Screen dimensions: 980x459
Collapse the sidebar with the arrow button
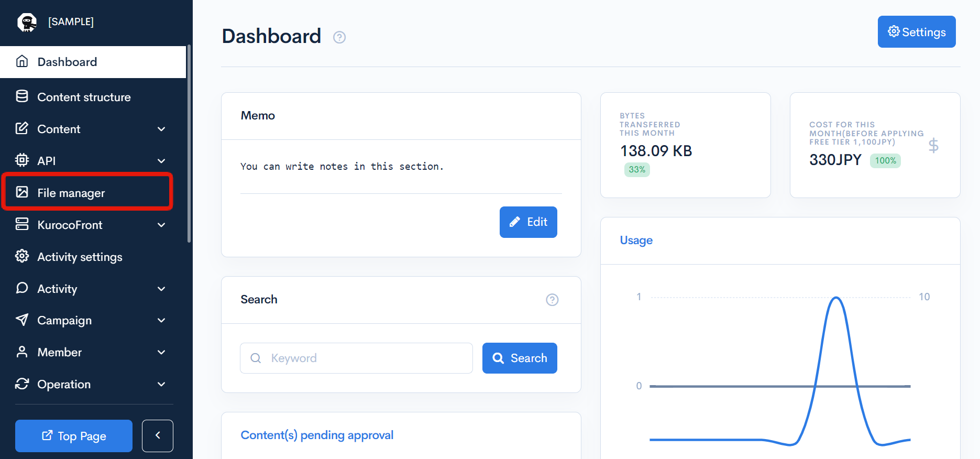(157, 435)
